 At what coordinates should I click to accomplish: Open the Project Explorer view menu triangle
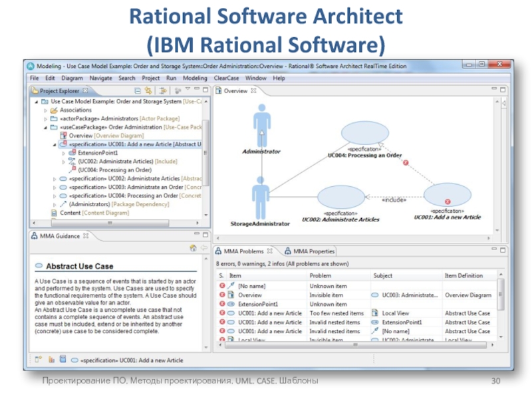tap(188, 89)
